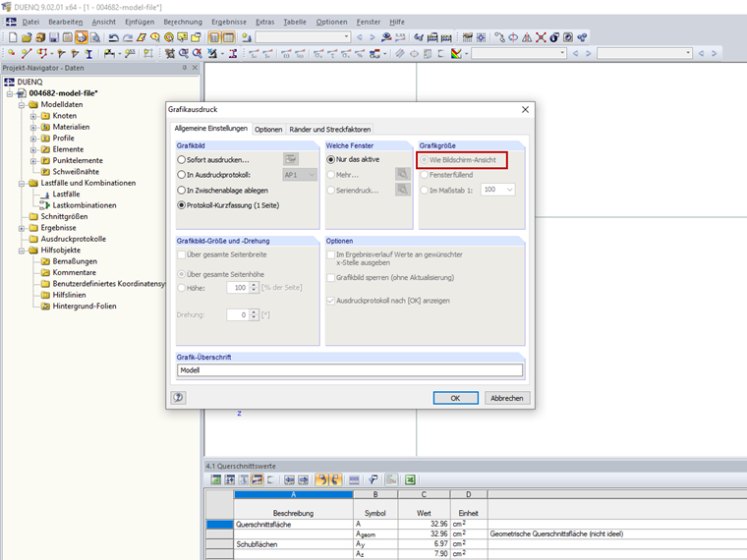Click the printer icon next to Sofort ausdrucken
The height and width of the screenshot is (560, 747).
tap(291, 159)
